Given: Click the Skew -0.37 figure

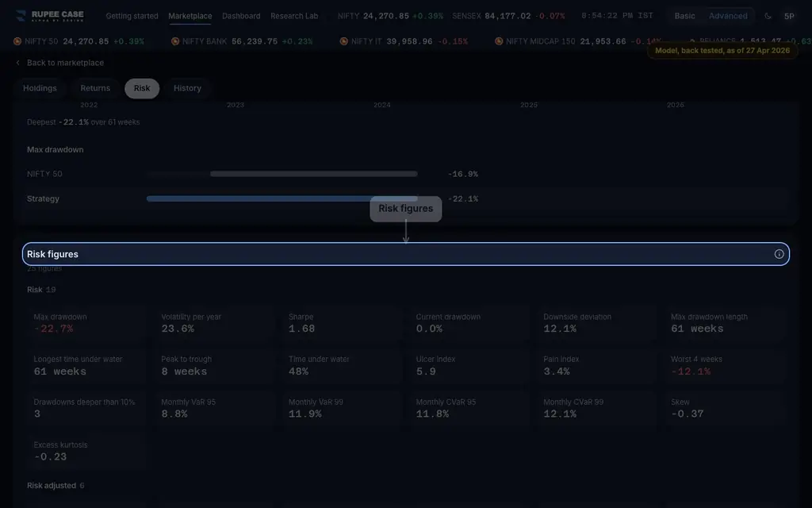Looking at the screenshot, I should coord(723,409).
